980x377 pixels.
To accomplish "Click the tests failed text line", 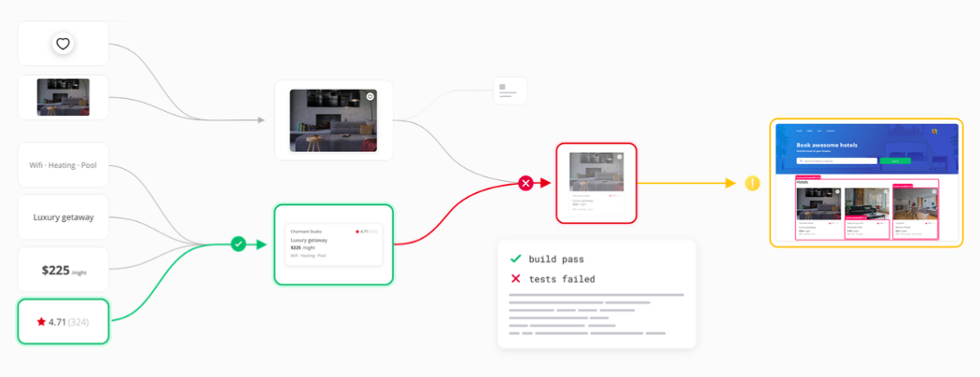I will pos(562,279).
